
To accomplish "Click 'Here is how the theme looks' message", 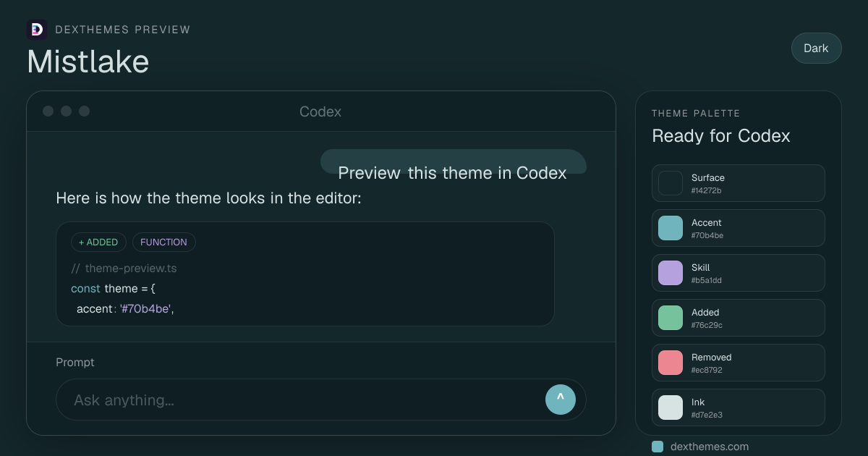I will coord(208,198).
